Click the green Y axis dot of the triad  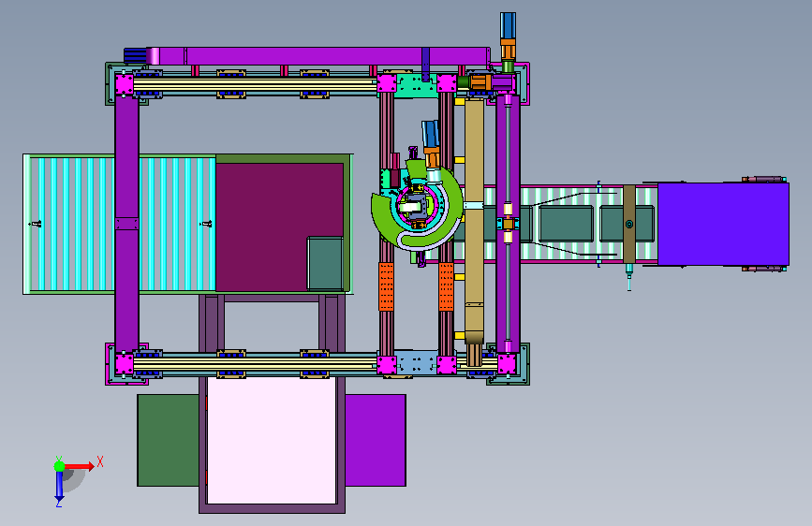coord(59,466)
